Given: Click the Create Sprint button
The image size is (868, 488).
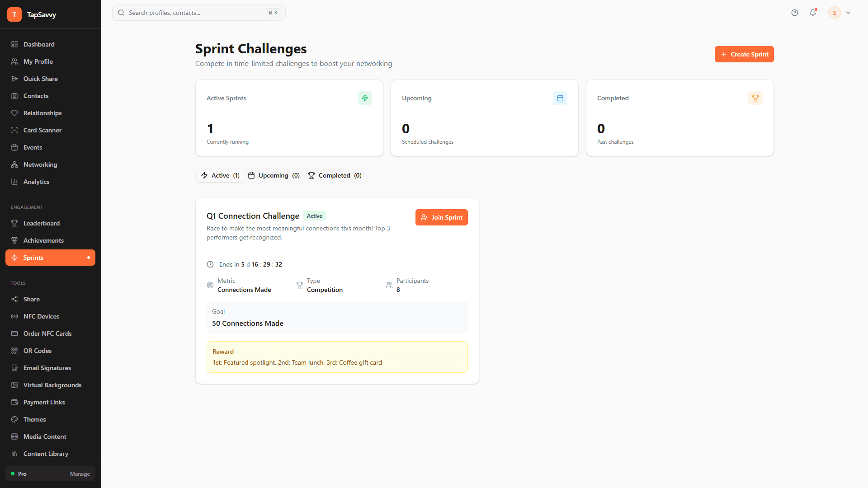Looking at the screenshot, I should [744, 54].
